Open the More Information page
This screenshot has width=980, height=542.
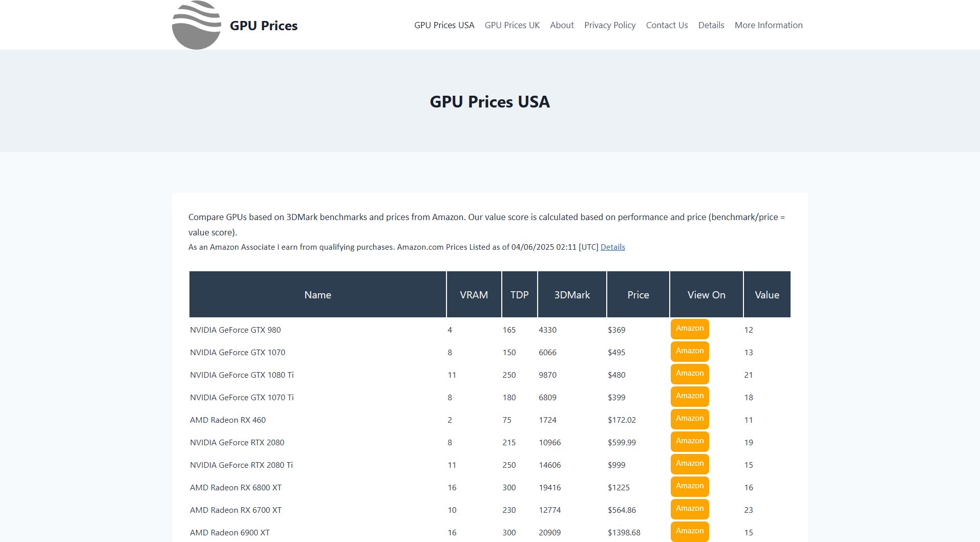768,25
